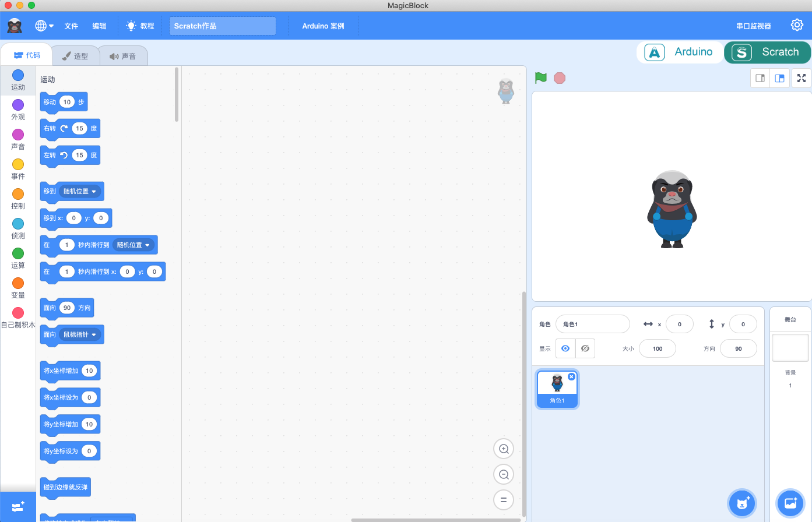Open the settings gear icon
812x522 pixels.
pos(797,25)
